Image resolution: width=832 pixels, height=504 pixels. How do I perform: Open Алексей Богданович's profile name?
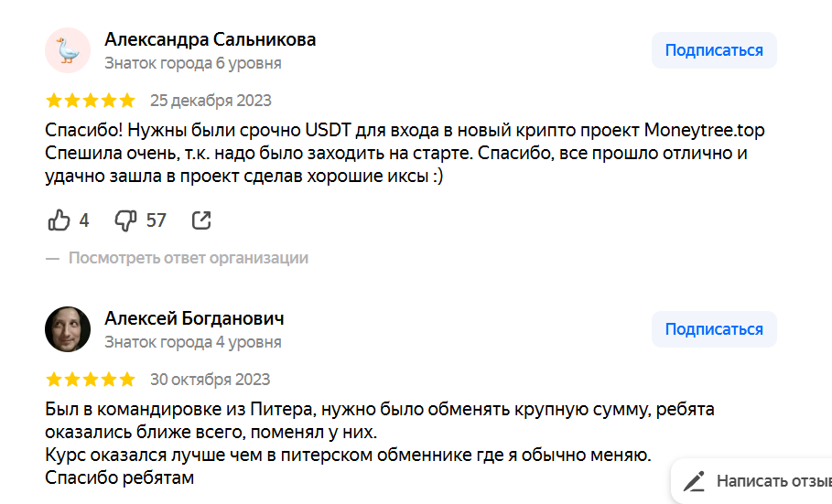194,318
